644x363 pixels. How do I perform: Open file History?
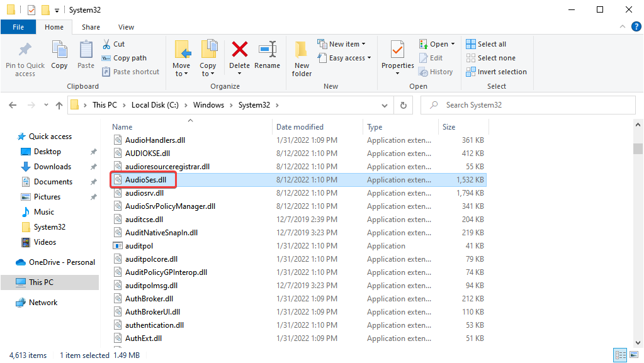[436, 72]
